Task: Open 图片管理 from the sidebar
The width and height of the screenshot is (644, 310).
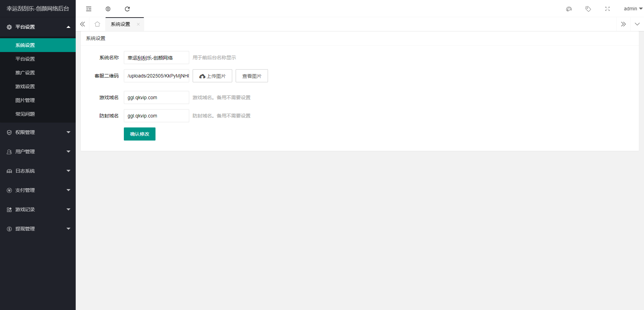Action: (x=25, y=100)
